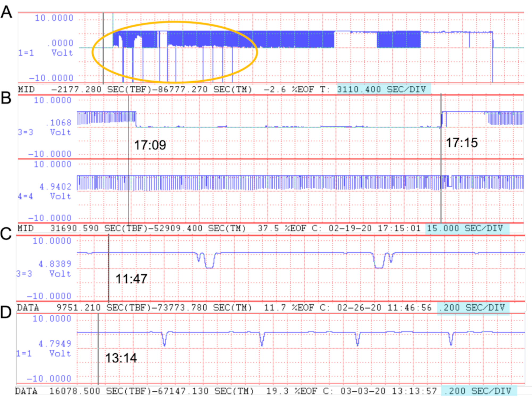Click the 02-19-20 17:15:01 timestamp

click(375, 228)
